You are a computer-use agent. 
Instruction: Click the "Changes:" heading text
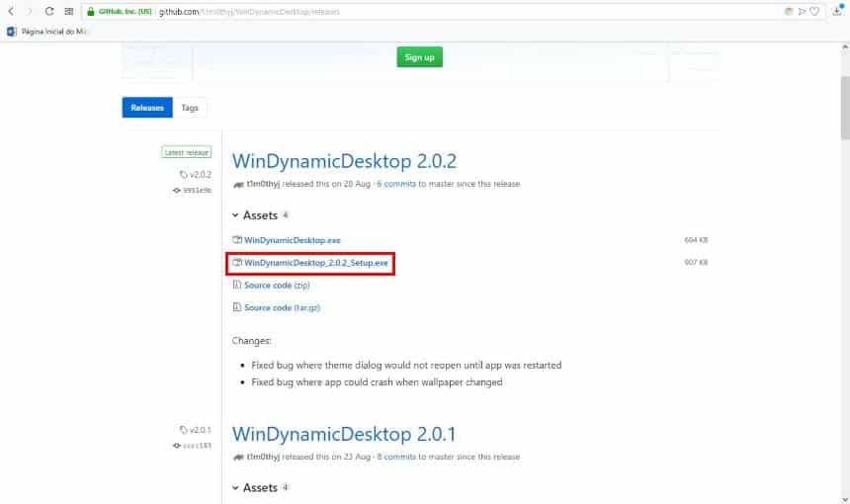(x=251, y=341)
